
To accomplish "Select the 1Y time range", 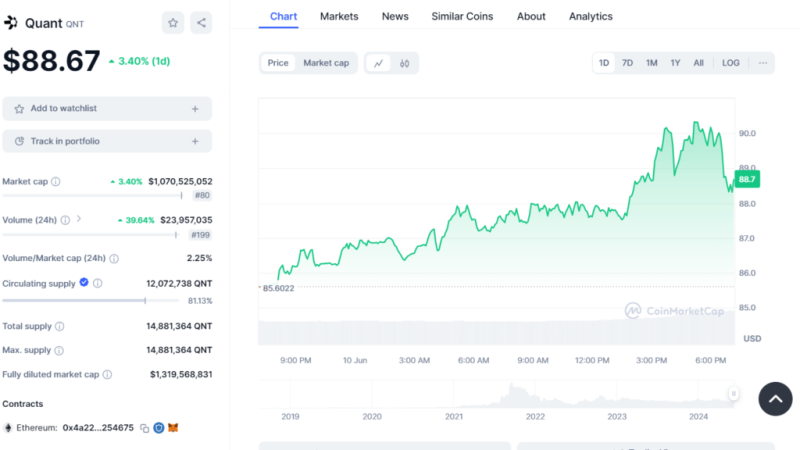I will 676,63.
